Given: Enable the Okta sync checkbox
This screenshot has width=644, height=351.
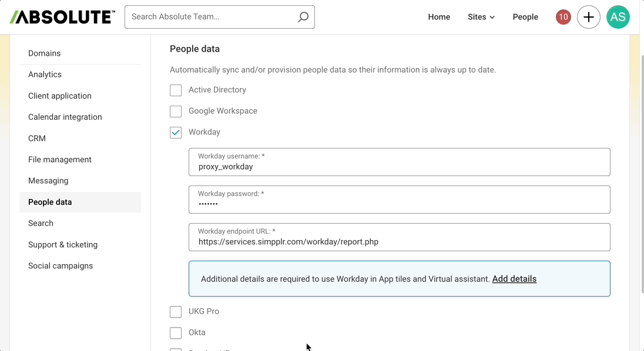Looking at the screenshot, I should point(176,332).
